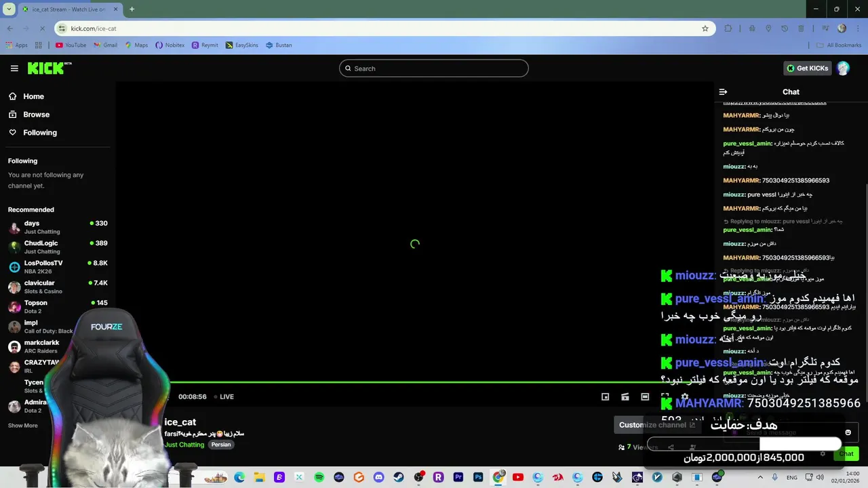
Task: Open the video player settings gear
Action: (x=685, y=396)
